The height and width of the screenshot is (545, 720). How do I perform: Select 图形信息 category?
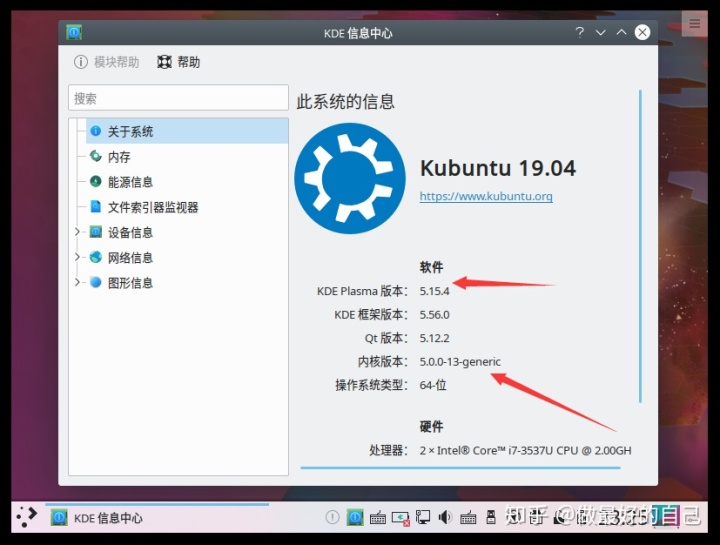coord(130,283)
